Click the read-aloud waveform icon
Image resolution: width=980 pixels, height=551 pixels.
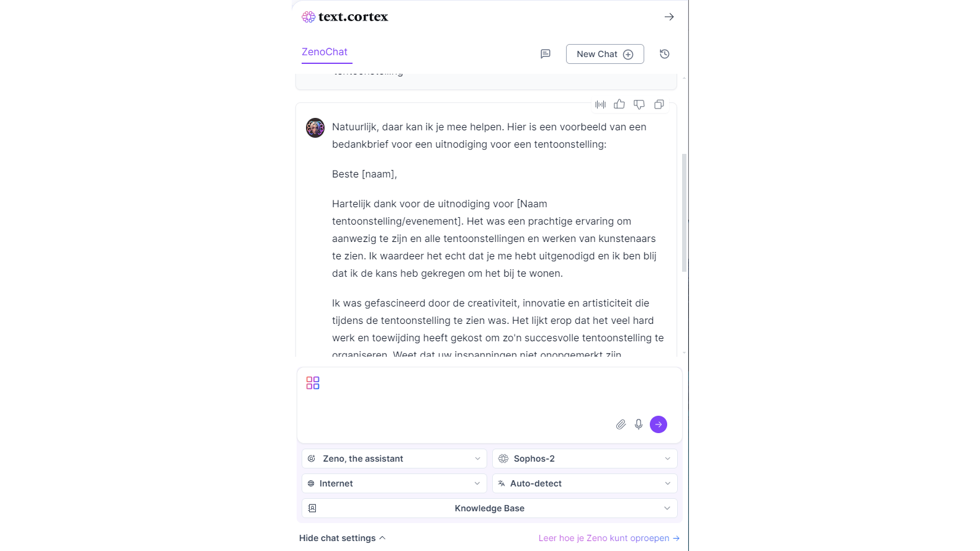pos(600,104)
